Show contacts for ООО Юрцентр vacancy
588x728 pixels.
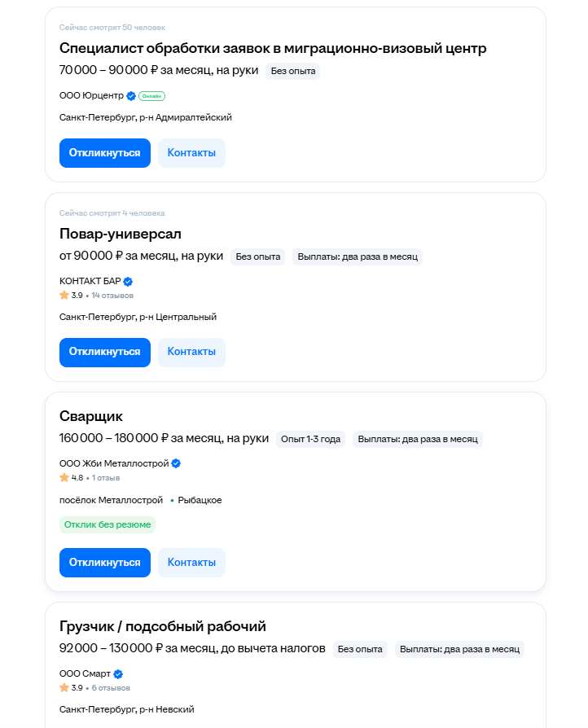coord(191,153)
